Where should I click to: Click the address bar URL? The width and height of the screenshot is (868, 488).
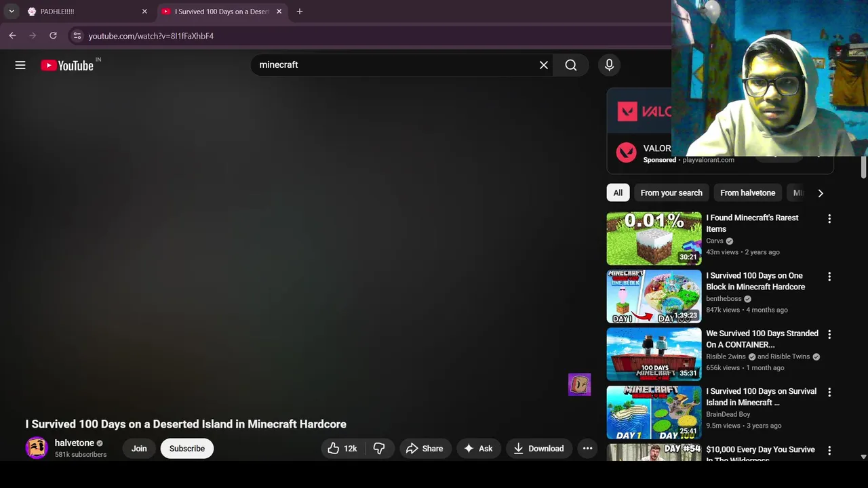tap(151, 36)
